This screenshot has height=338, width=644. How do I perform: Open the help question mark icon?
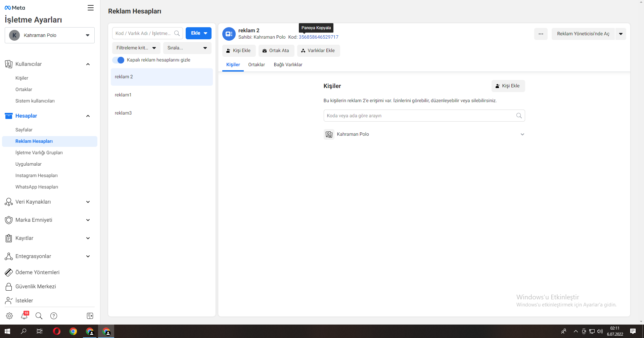click(54, 316)
